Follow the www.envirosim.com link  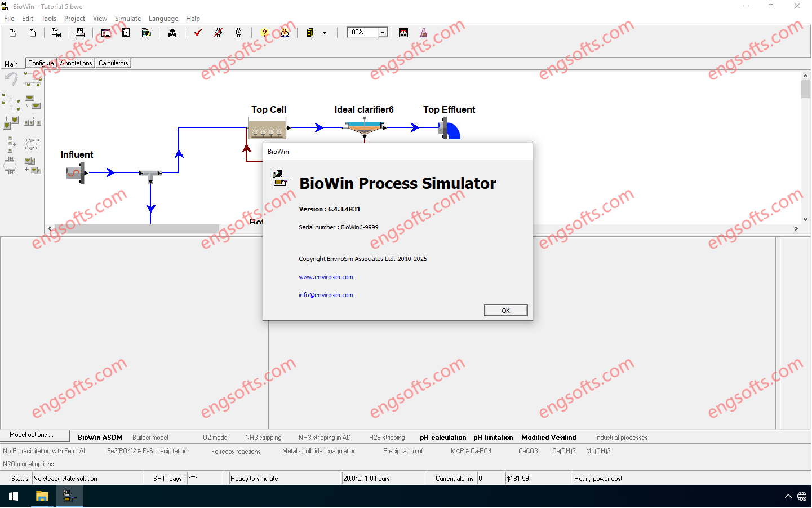pos(326,277)
